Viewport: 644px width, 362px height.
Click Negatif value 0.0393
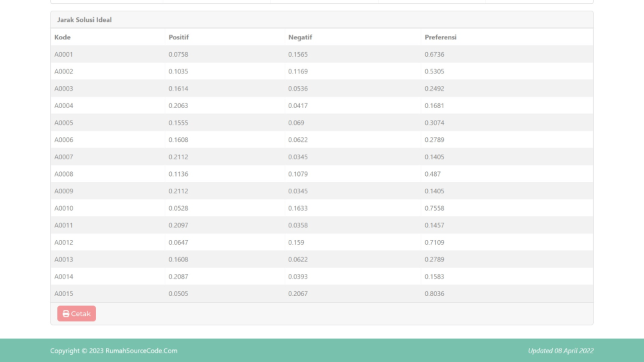[x=298, y=277]
